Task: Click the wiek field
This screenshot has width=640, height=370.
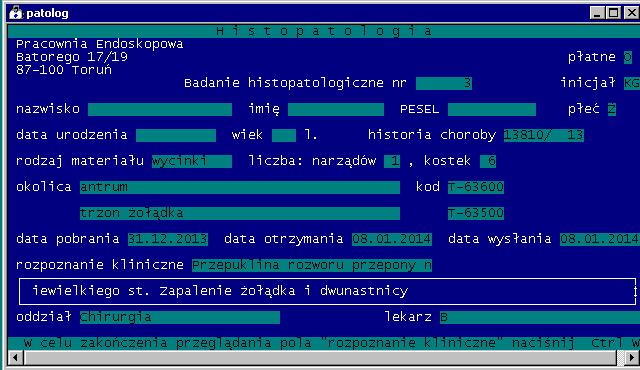Action: (x=284, y=135)
